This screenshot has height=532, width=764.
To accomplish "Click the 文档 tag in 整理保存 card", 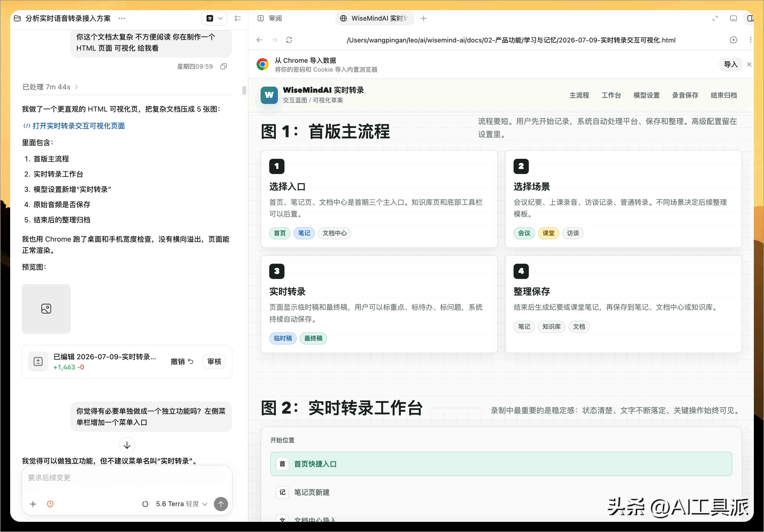I will (x=579, y=326).
